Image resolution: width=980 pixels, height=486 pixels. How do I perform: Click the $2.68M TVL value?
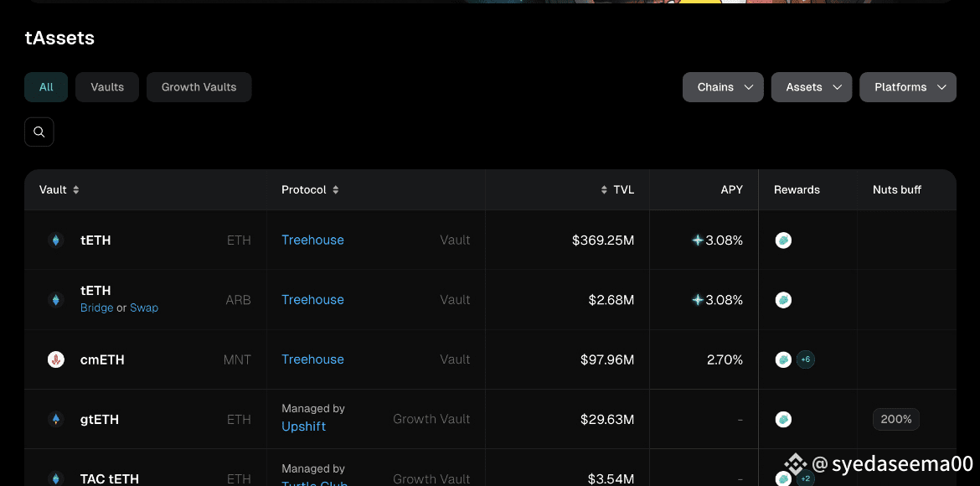pyautogui.click(x=611, y=300)
